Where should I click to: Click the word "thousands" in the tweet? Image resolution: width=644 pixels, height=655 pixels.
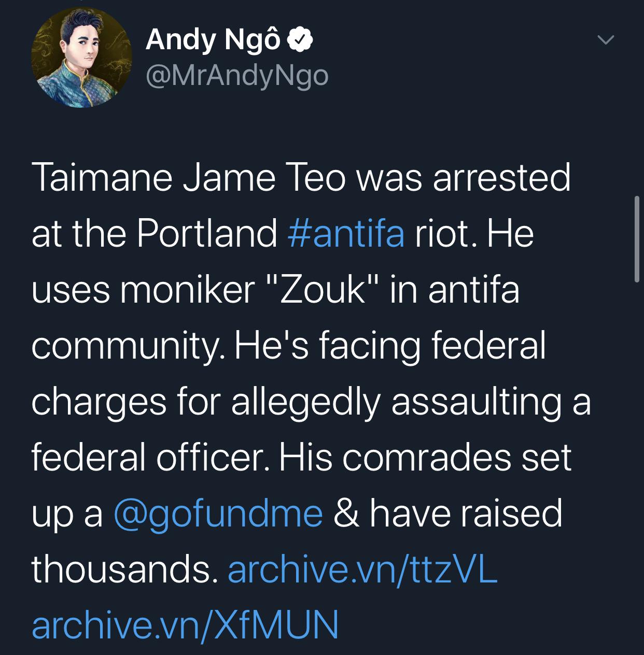121,569
